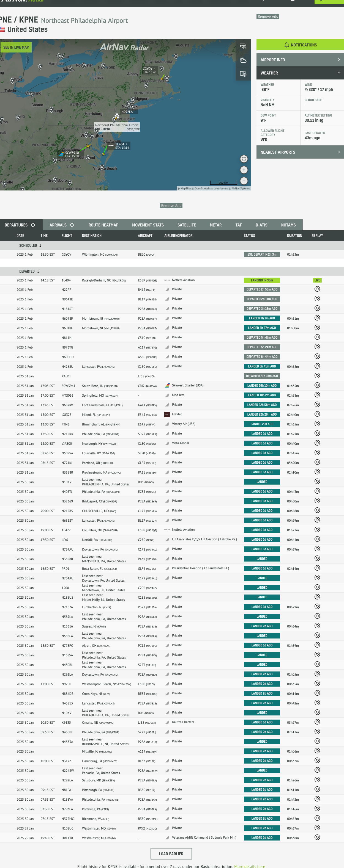This screenshot has height=868, width=344.
Task: Click the Kalitta Charters operator
Action: pyautogui.click(x=183, y=722)
